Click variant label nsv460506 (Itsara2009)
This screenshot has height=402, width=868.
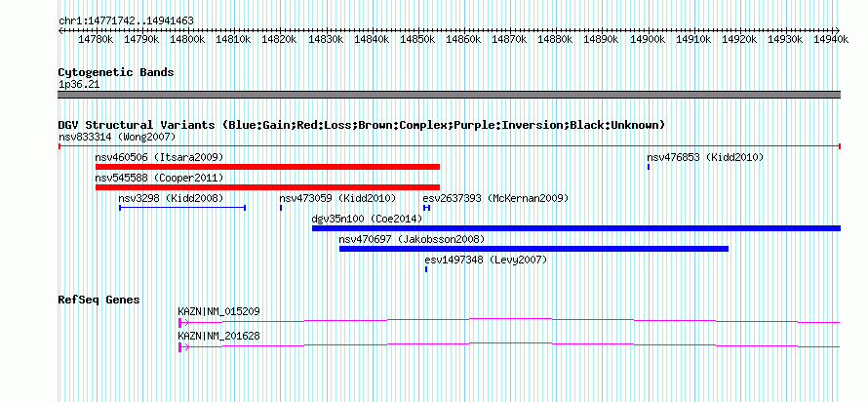[x=159, y=157]
